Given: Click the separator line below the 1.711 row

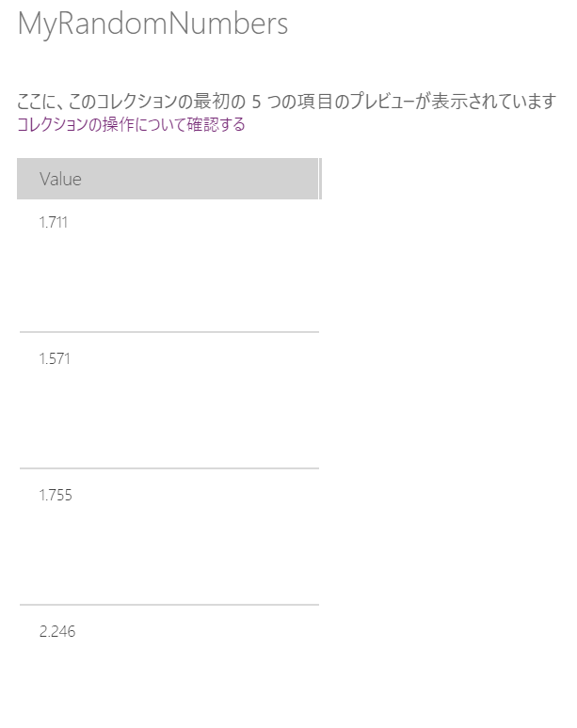Looking at the screenshot, I should [x=169, y=332].
